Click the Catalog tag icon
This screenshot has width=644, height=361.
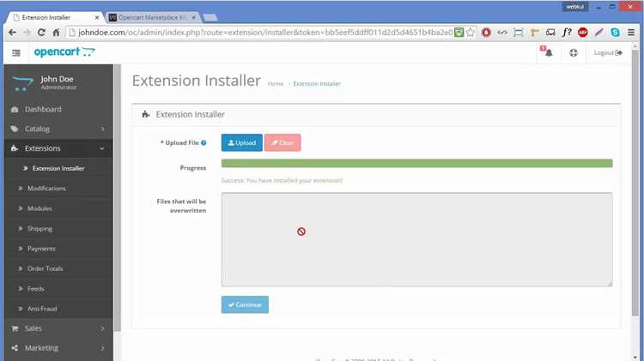pyautogui.click(x=15, y=129)
